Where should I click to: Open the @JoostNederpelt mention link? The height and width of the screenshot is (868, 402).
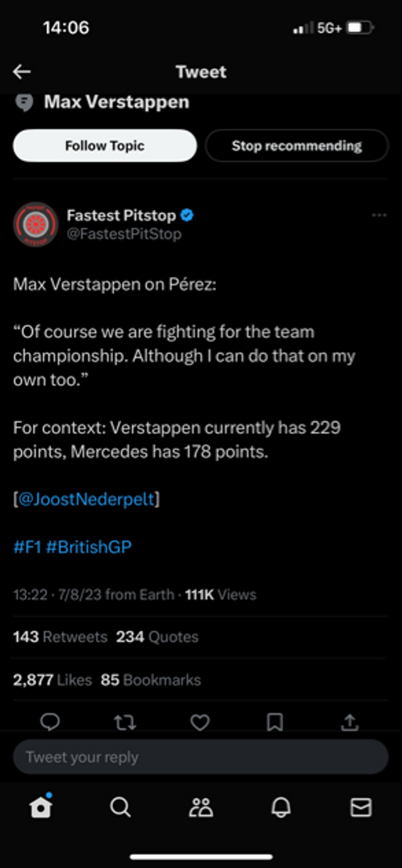[87, 499]
